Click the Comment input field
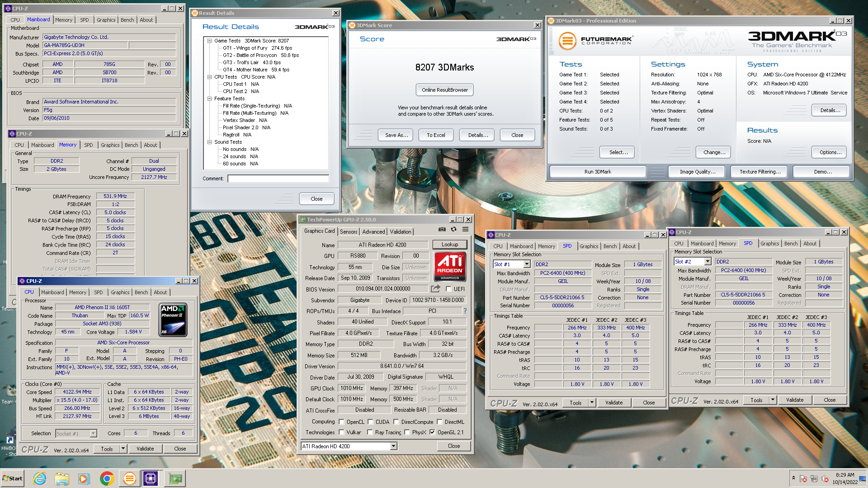 pyautogui.click(x=278, y=178)
